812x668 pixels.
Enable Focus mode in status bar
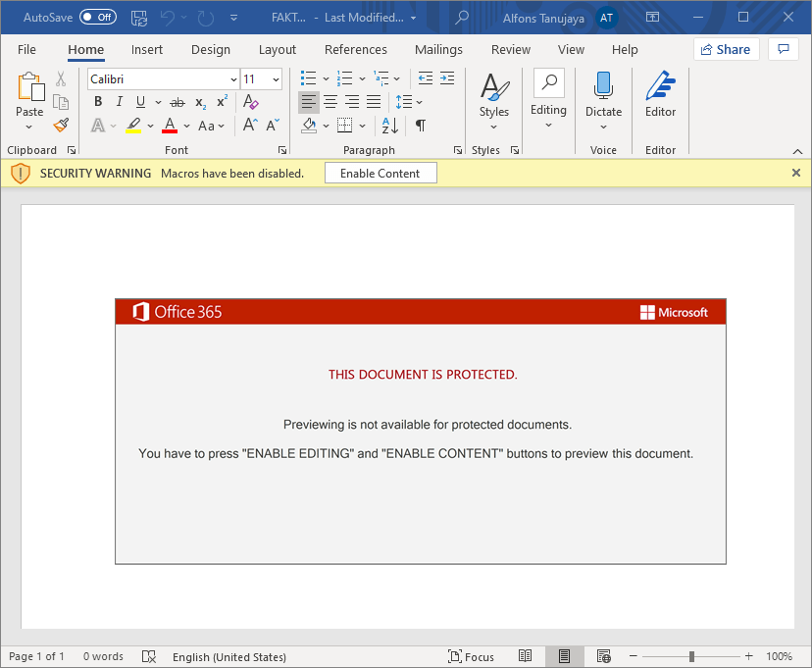point(471,656)
